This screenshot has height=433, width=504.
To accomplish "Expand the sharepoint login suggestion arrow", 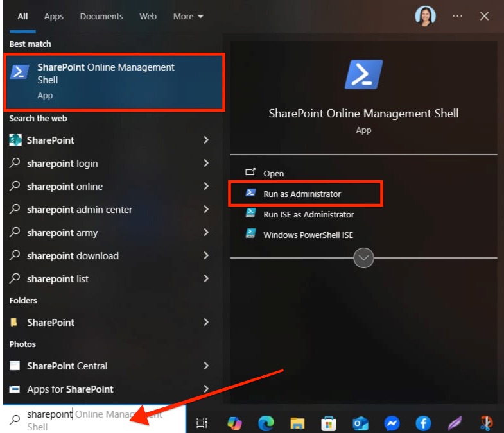I will click(x=206, y=163).
